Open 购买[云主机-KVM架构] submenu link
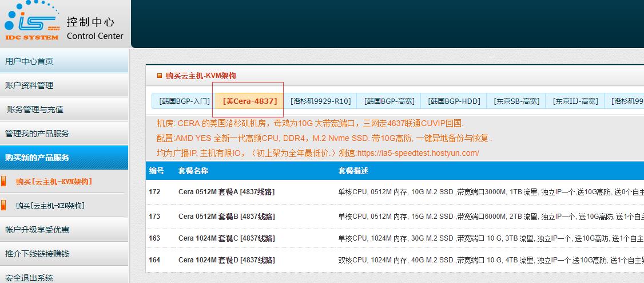644x283 pixels. 54,182
